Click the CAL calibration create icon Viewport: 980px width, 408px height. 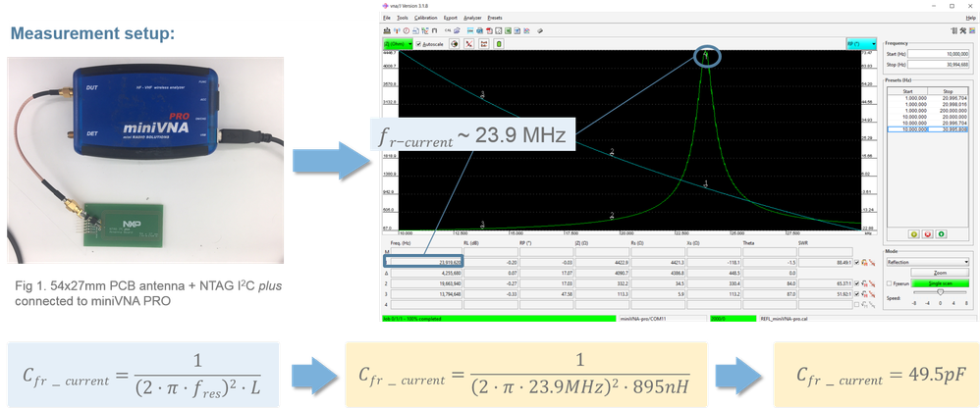tap(448, 30)
